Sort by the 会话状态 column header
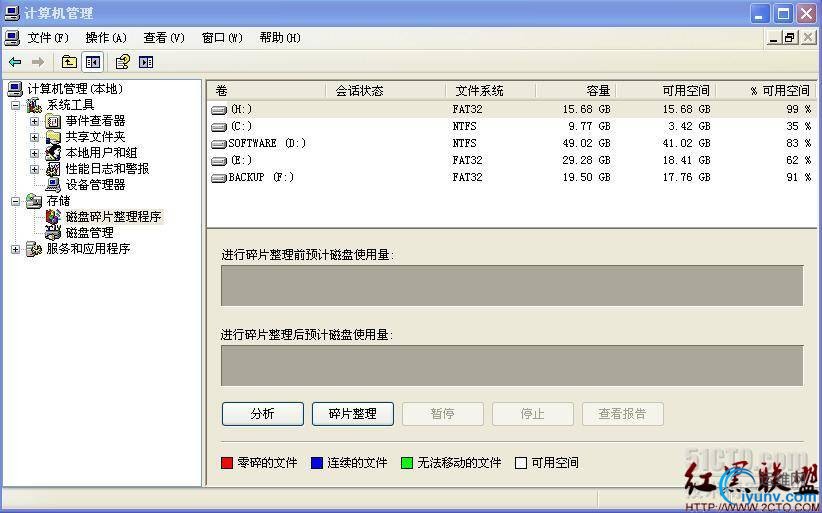The image size is (822, 513). point(387,91)
